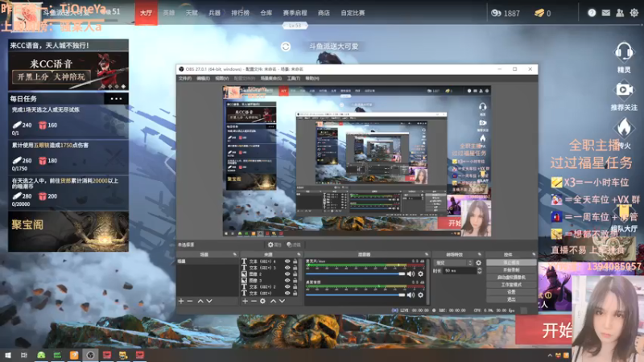Screen dimensions: 644x362
Task: Switch to game 商店 tab
Action: coord(324,13)
